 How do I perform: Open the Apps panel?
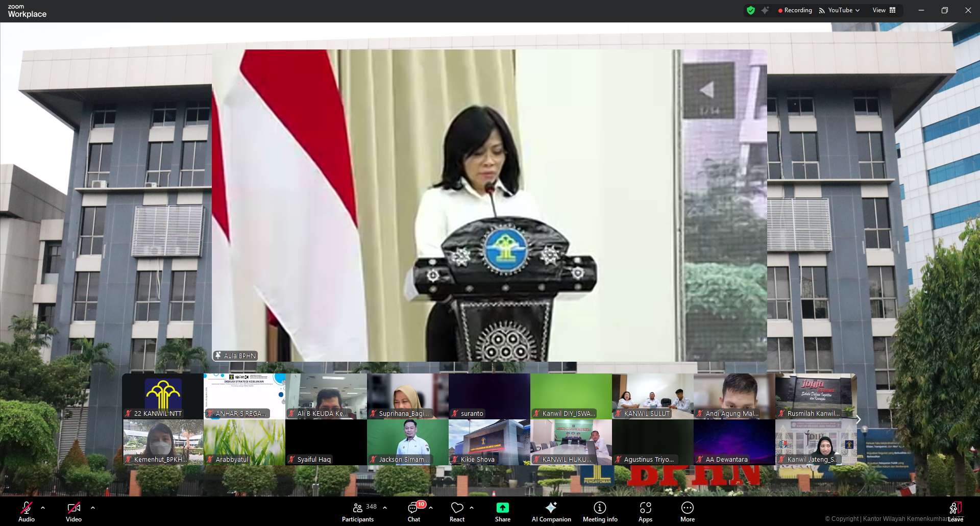[x=645, y=512]
